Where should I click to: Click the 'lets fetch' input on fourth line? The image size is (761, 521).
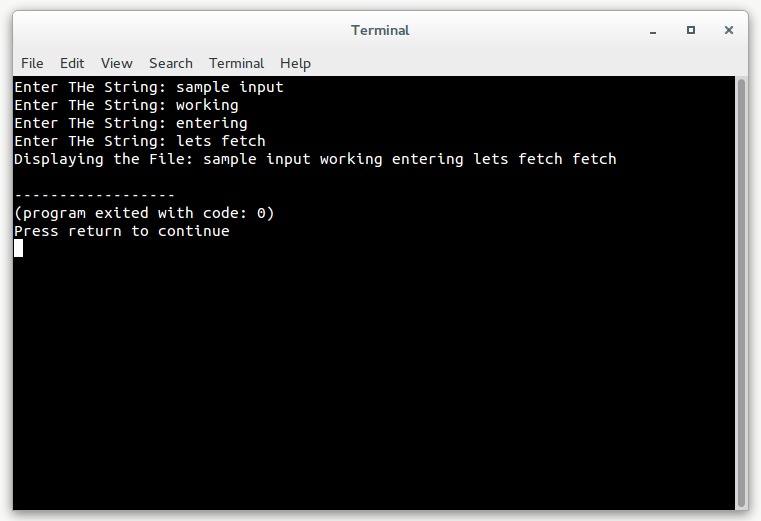pos(221,141)
